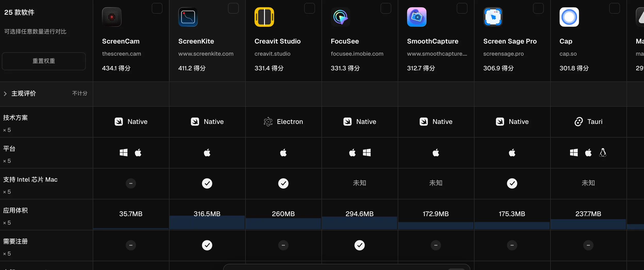Click the 应用体积 row label
Image resolution: width=644 pixels, height=270 pixels.
tap(15, 210)
